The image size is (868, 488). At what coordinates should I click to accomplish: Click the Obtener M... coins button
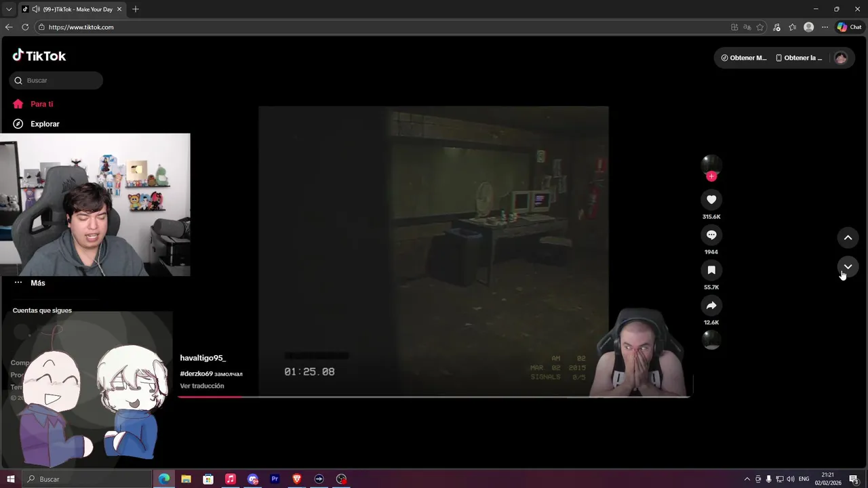(744, 58)
